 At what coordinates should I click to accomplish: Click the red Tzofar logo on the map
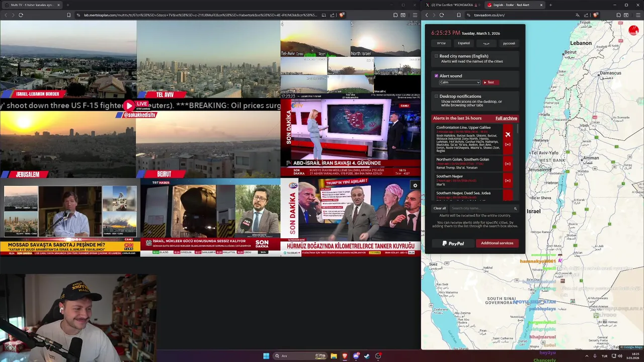[633, 31]
